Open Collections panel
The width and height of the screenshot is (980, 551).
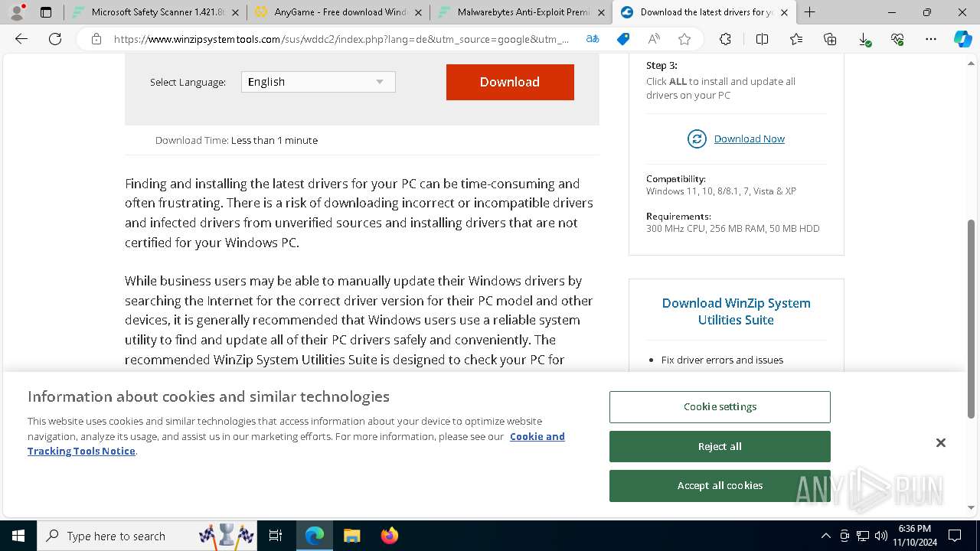pos(830,39)
